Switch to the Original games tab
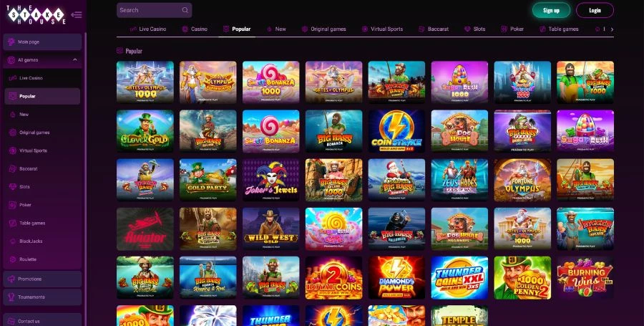 click(x=324, y=29)
